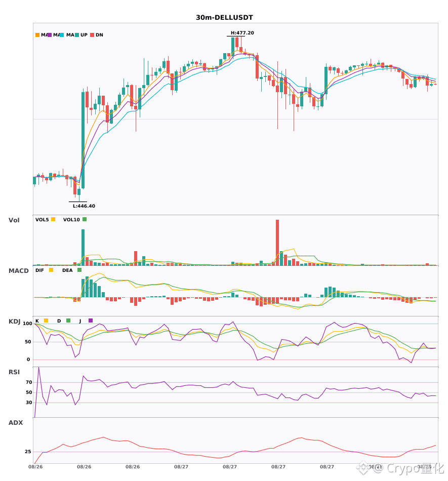Select the MACD panel label

[18, 271]
